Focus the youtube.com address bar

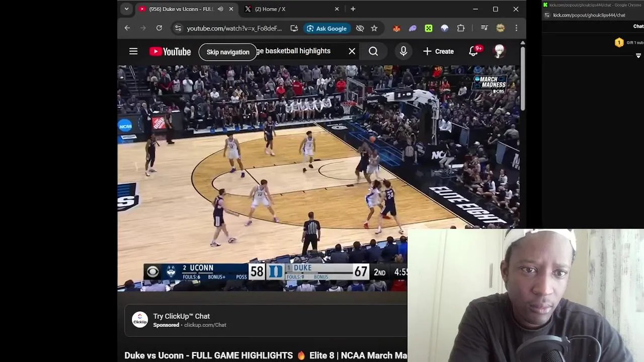tap(234, 29)
